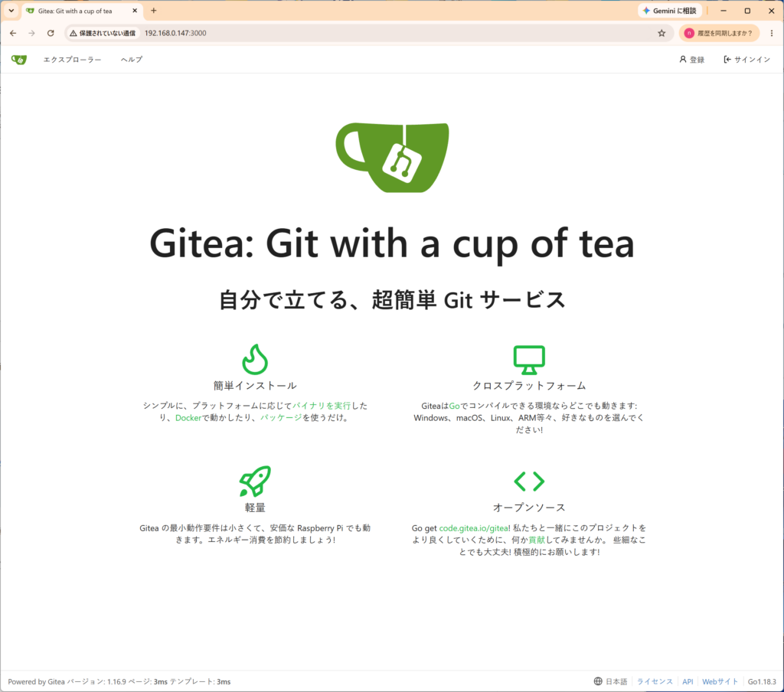Screen dimensions: 784x692
Task: Open the code.gitea.io/gitea link
Action: pos(473,528)
